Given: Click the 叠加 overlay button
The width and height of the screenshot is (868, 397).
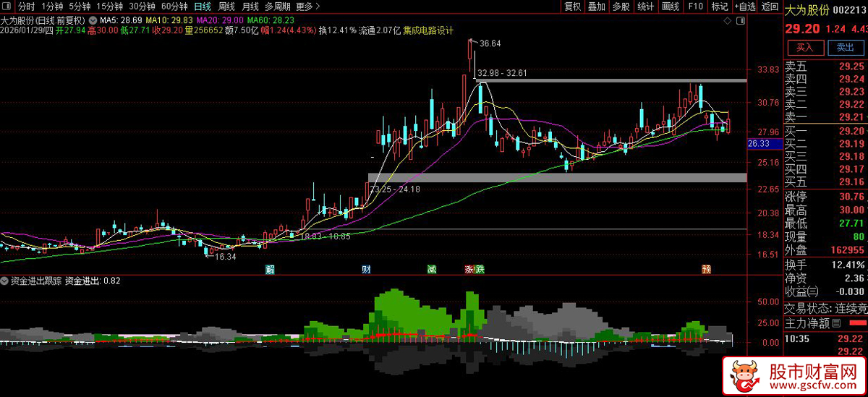Looking at the screenshot, I should click(x=597, y=7).
